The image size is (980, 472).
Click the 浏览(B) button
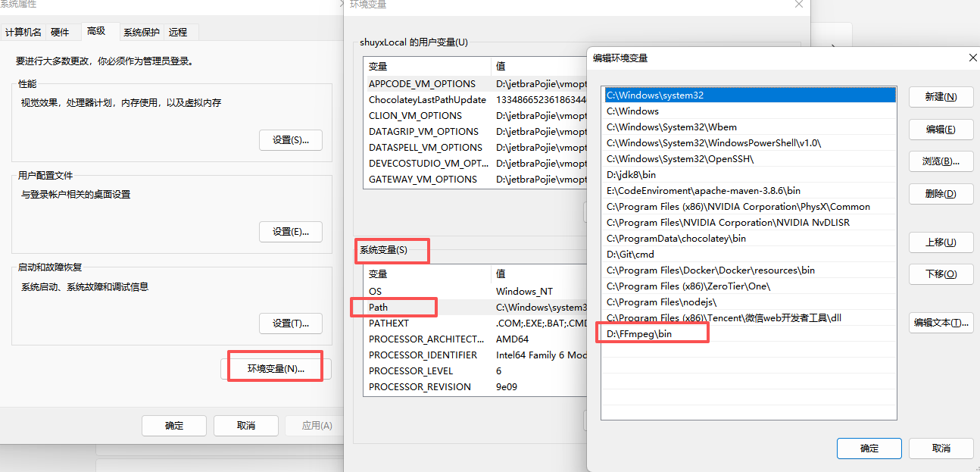[x=941, y=161]
